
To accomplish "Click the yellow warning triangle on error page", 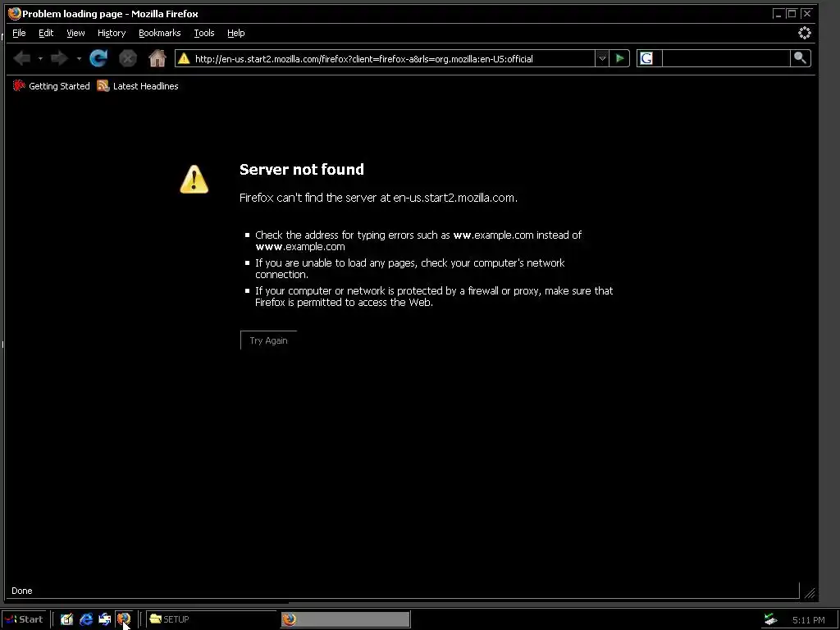I will (x=194, y=179).
